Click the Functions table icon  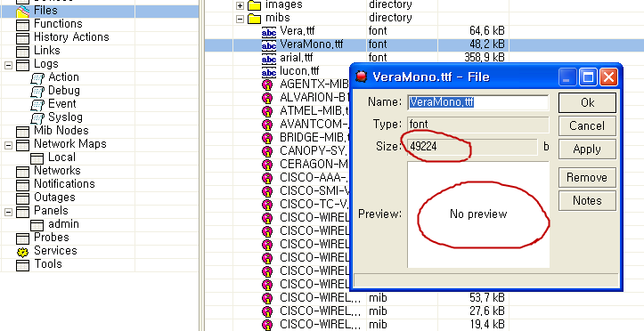22,25
